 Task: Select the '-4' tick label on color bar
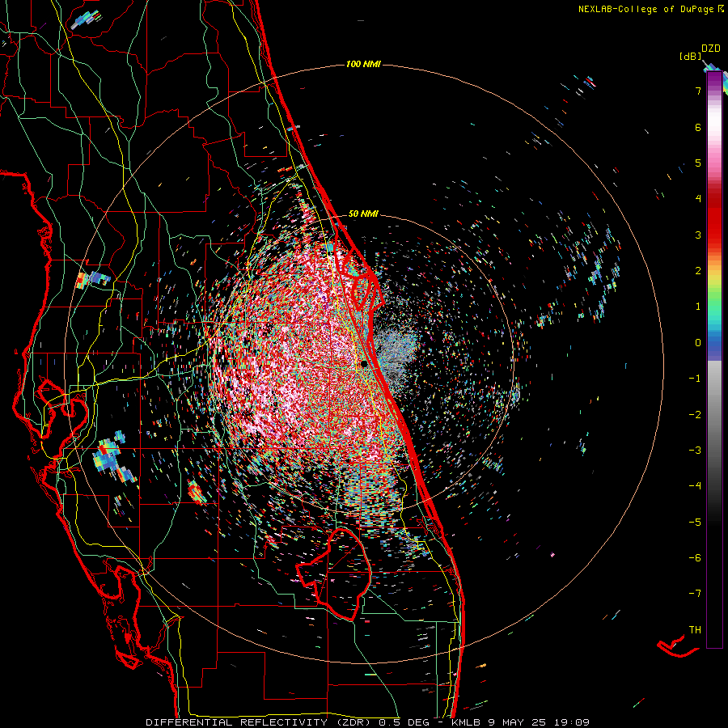(695, 486)
